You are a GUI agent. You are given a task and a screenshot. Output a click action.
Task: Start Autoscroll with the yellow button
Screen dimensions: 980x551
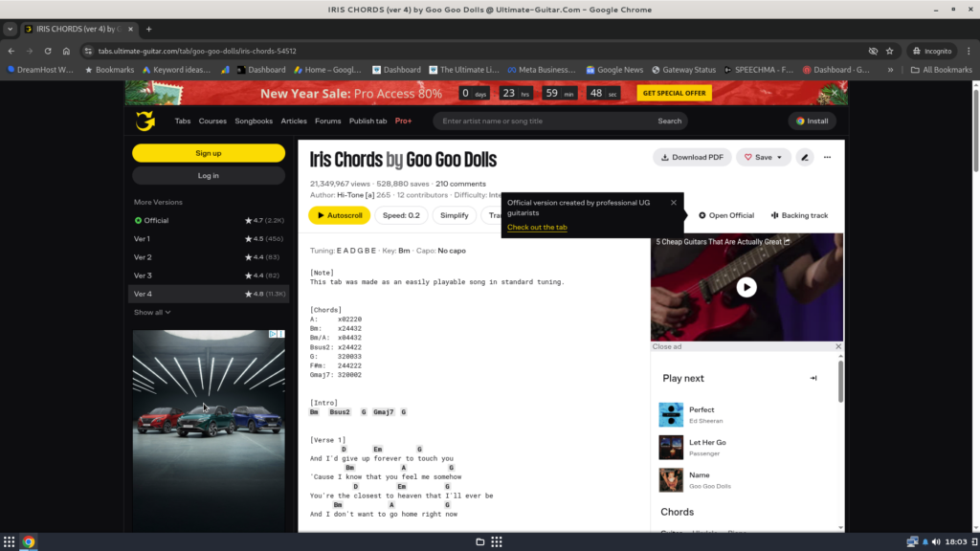click(339, 215)
